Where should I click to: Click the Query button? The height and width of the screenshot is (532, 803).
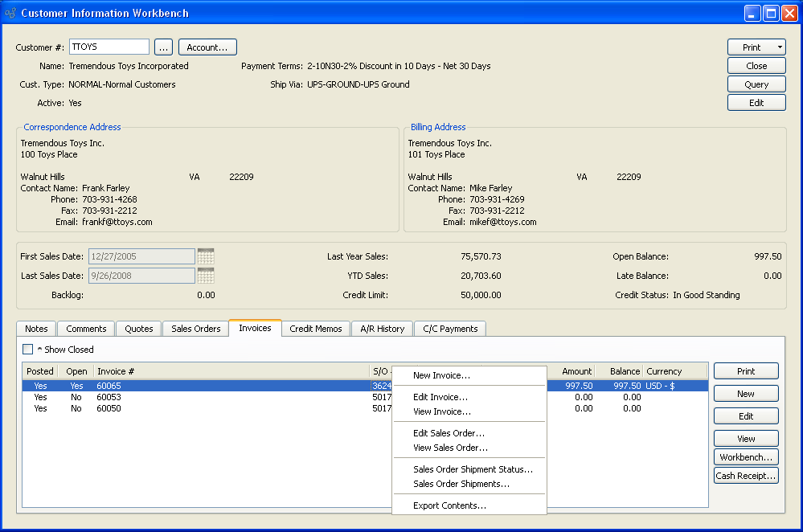pyautogui.click(x=756, y=84)
